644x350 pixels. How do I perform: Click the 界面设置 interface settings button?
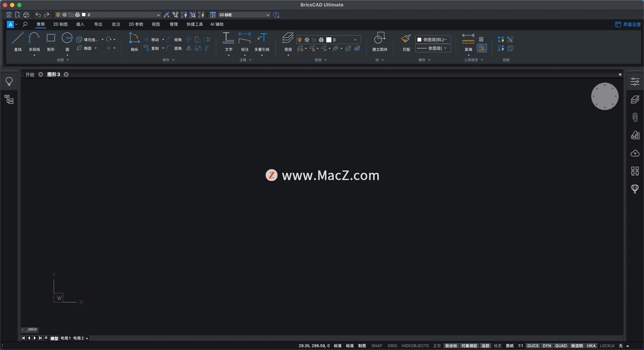(x=628, y=24)
